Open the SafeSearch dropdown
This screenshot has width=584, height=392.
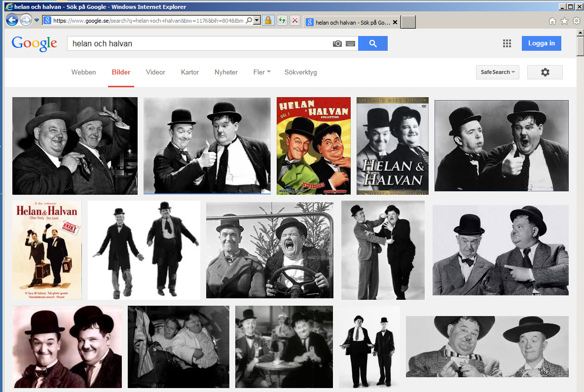tap(498, 72)
